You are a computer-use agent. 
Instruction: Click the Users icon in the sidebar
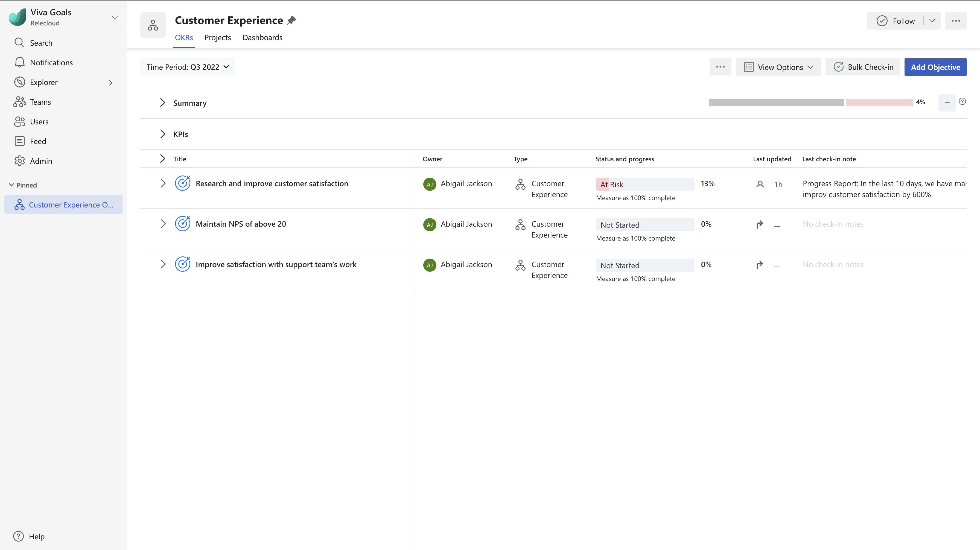(19, 122)
